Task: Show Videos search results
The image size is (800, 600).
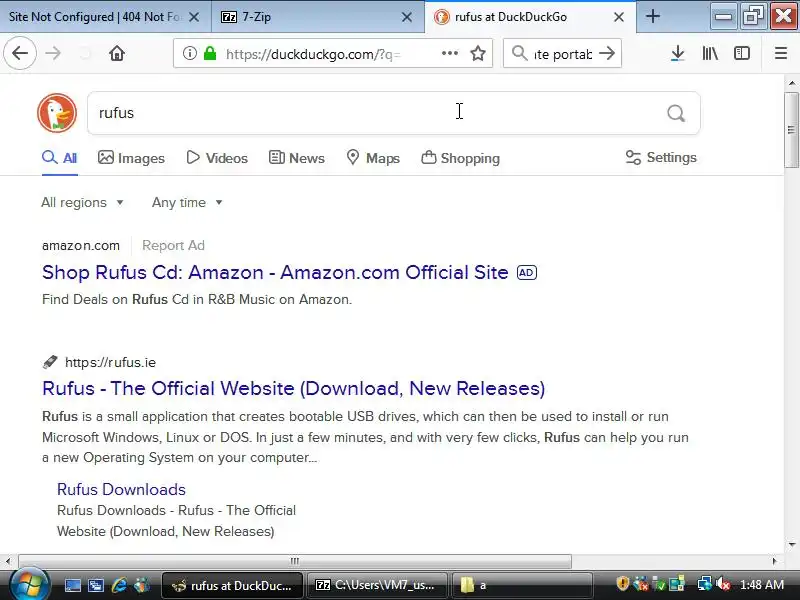Action: click(217, 158)
